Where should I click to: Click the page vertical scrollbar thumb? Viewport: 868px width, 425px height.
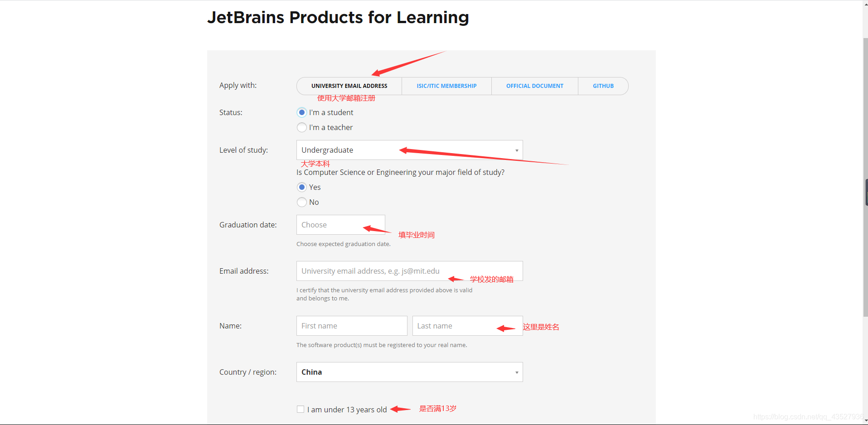865,177
